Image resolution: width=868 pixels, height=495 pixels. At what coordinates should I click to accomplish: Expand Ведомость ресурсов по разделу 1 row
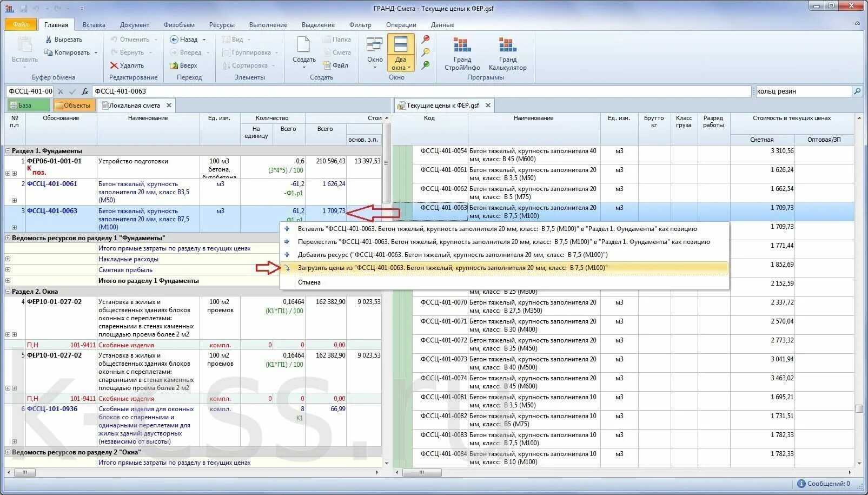click(8, 238)
